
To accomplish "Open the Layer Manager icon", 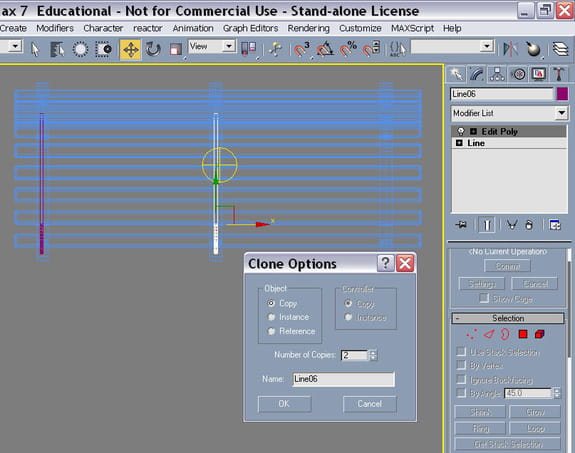I will click(x=560, y=49).
